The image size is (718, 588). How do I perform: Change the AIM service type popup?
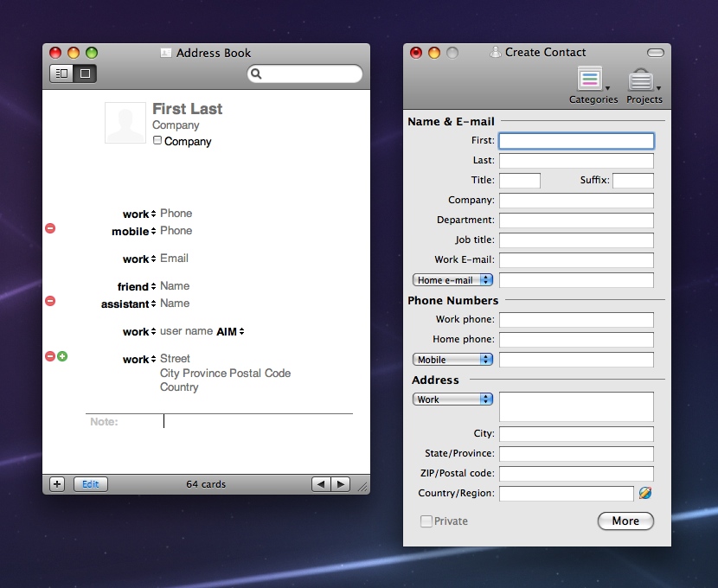[231, 331]
